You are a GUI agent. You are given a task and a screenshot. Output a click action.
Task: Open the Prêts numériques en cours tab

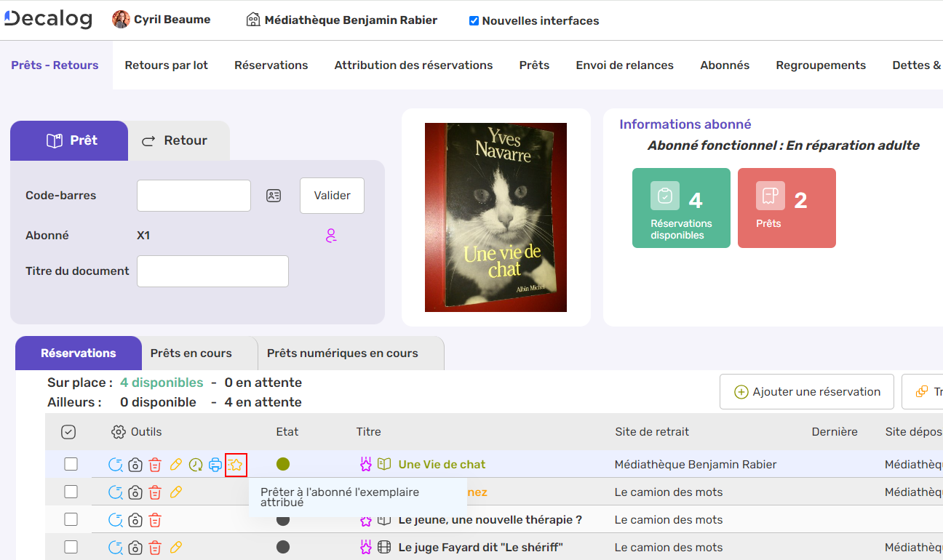pyautogui.click(x=343, y=353)
